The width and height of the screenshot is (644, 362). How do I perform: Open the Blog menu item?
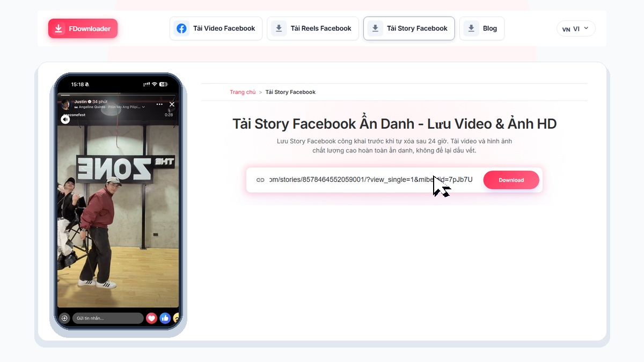[481, 28]
